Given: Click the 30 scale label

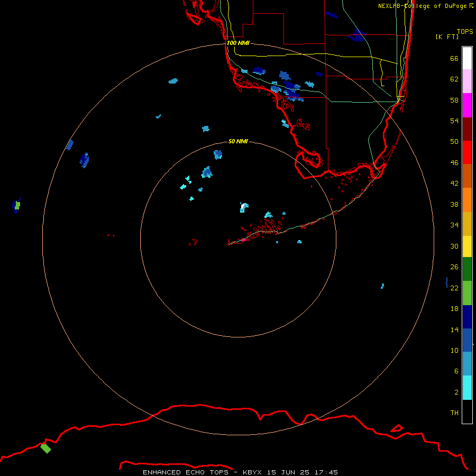Looking at the screenshot, I should tap(454, 246).
